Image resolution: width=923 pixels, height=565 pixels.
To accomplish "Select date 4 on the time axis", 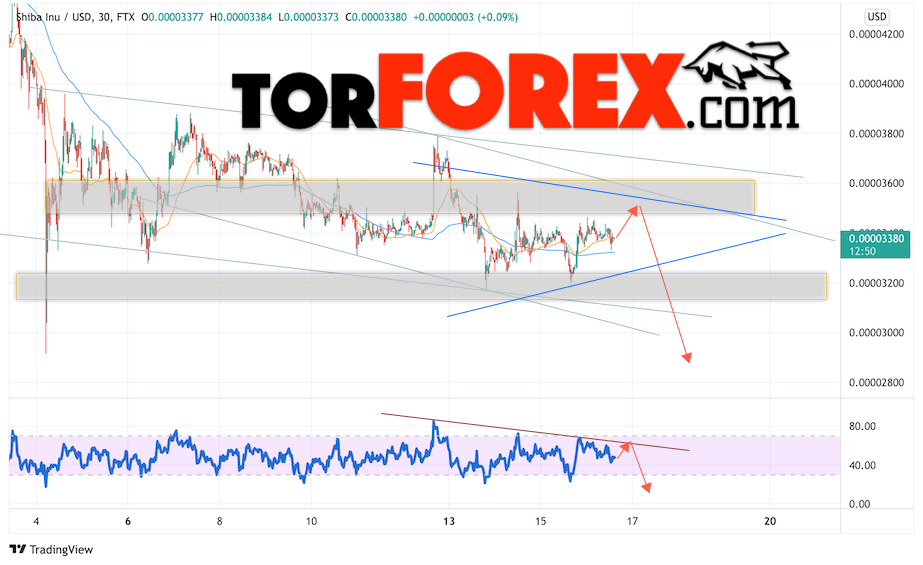I will tap(36, 521).
